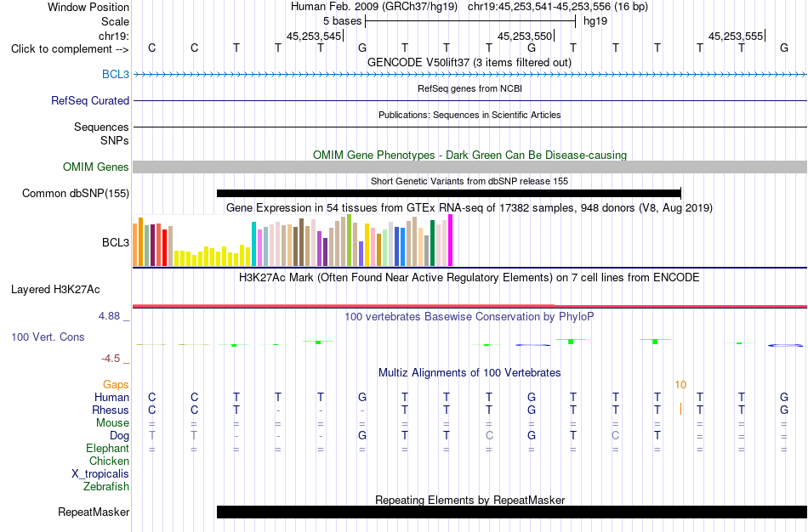Image resolution: width=808 pixels, height=532 pixels.
Task: Click the BCL3 GENCODE track label
Action: coord(116,74)
